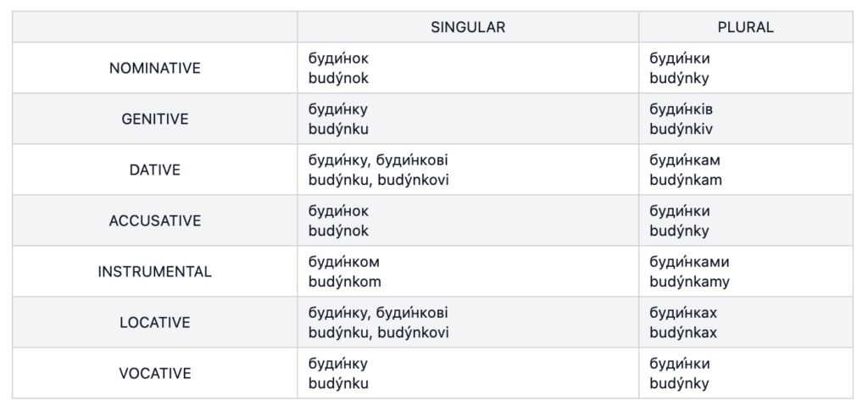Screen dimensions: 868x412
Task: Click dative singular cell with budýnkovi
Action: point(468,170)
